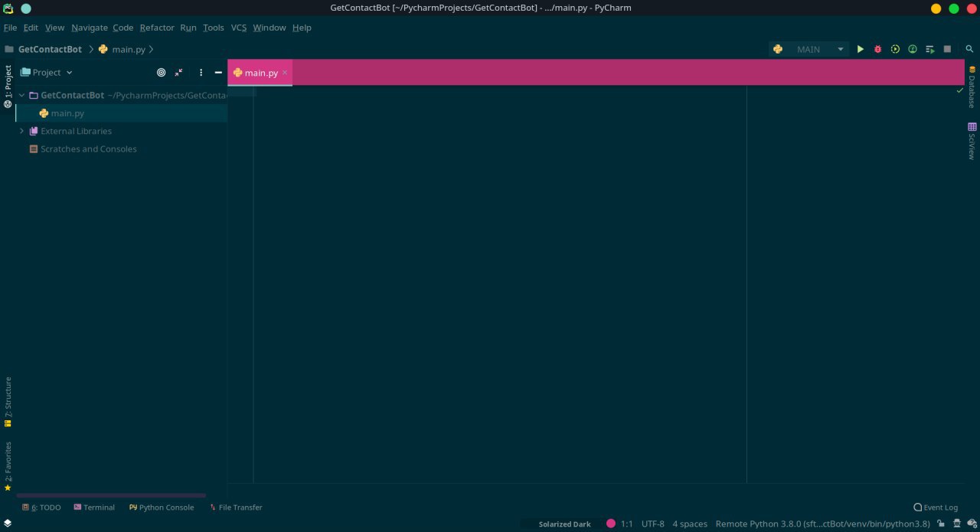The height and width of the screenshot is (532, 980).
Task: Toggle the file read-only lock icon
Action: (940, 524)
